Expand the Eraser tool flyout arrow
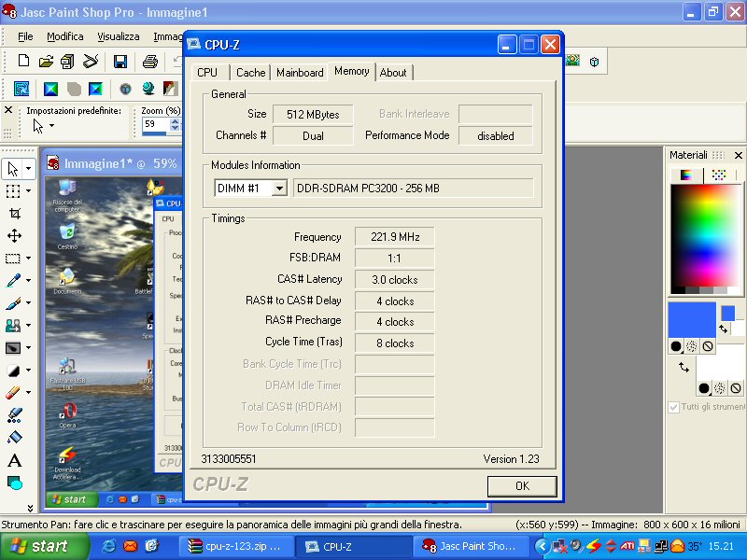This screenshot has width=747, height=560. click(x=29, y=392)
